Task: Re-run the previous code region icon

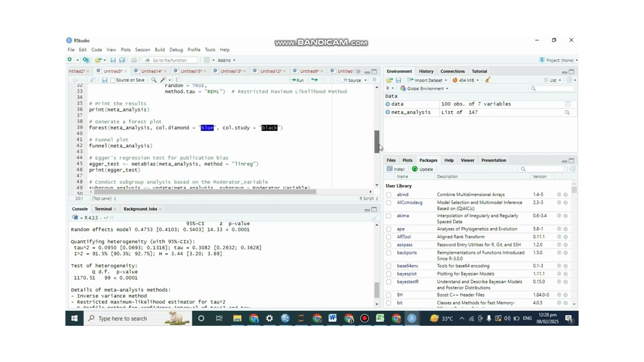Action: pos(314,80)
